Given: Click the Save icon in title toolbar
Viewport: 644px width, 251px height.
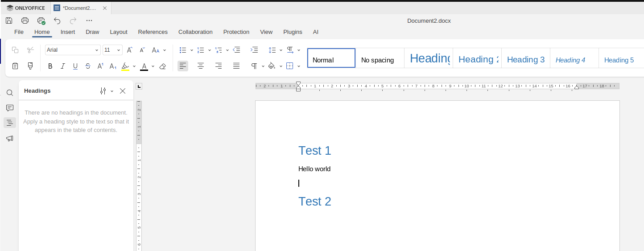Looking at the screenshot, I should pyautogui.click(x=9, y=21).
